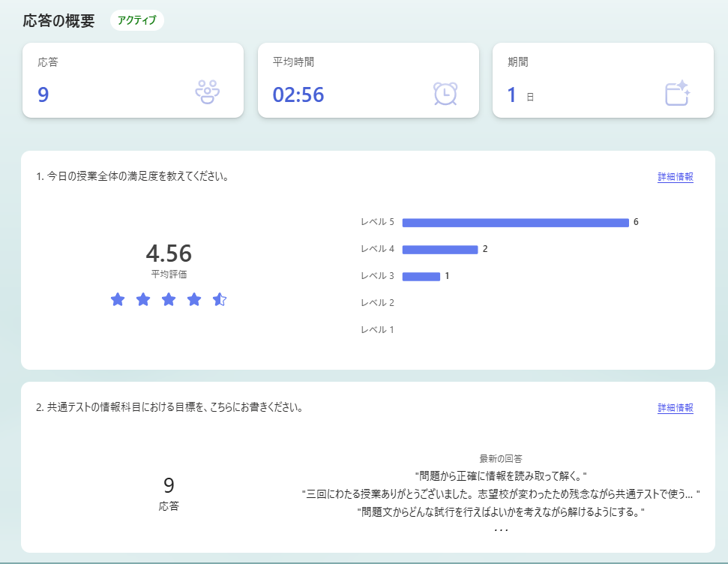This screenshot has width=728, height=564.
Task: Select the レベル 1 label in the chart
Action: pos(377,330)
